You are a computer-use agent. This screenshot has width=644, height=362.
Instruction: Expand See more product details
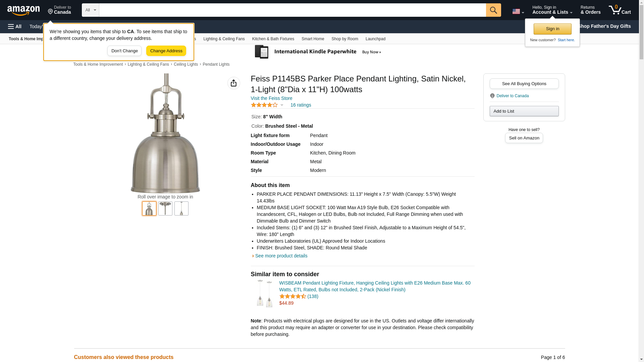coord(281,256)
